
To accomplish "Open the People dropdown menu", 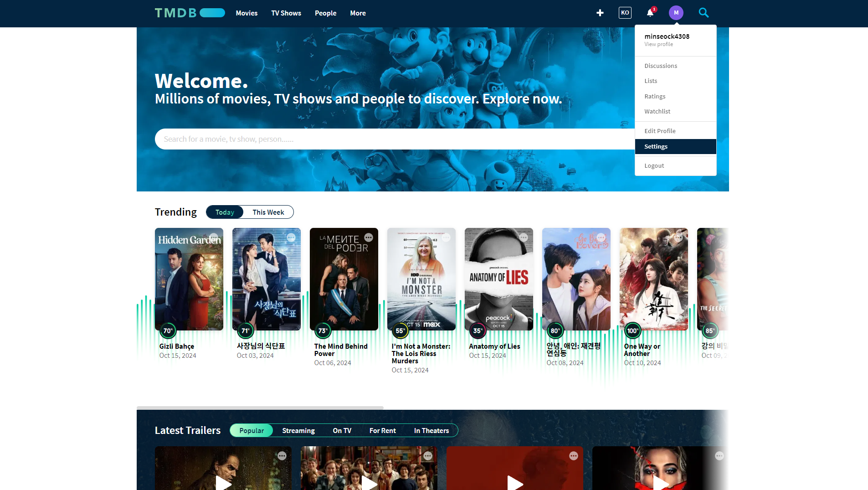I will [x=325, y=13].
